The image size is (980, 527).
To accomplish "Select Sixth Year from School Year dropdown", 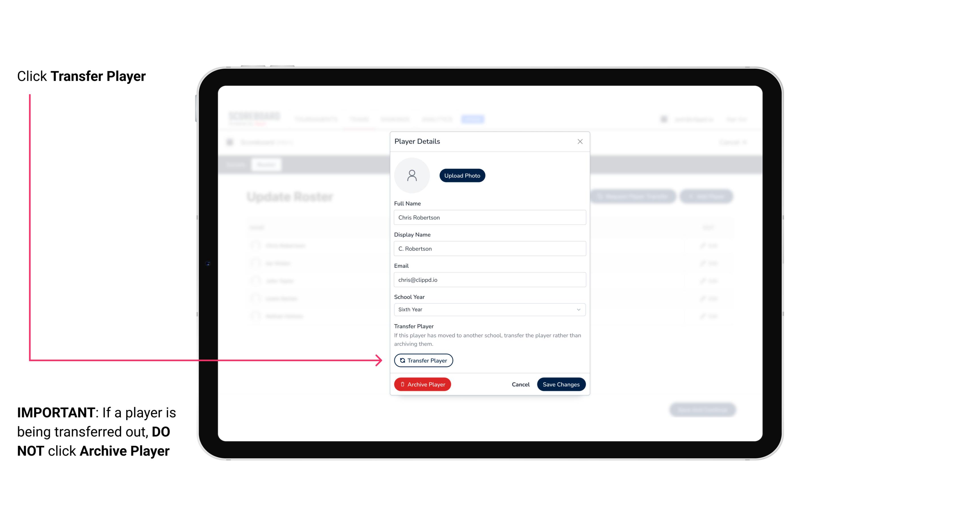I will pos(488,309).
